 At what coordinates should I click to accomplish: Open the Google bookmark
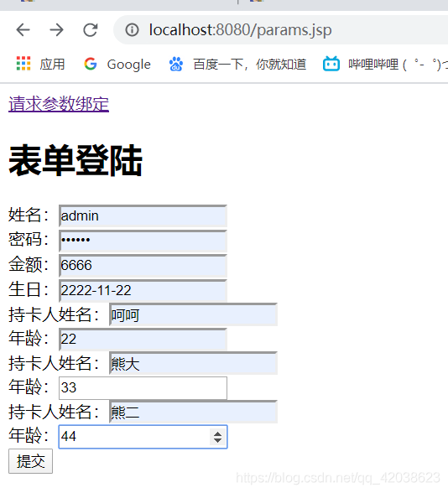click(x=117, y=64)
